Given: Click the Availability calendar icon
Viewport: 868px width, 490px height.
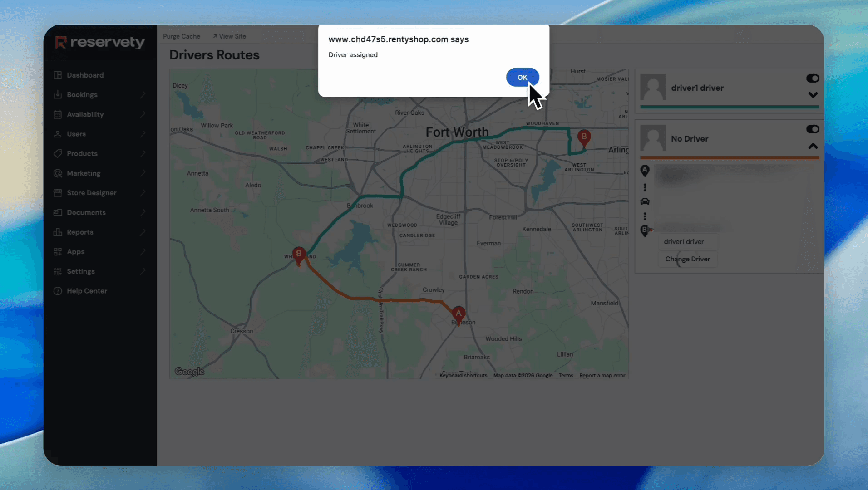Looking at the screenshot, I should tap(58, 114).
